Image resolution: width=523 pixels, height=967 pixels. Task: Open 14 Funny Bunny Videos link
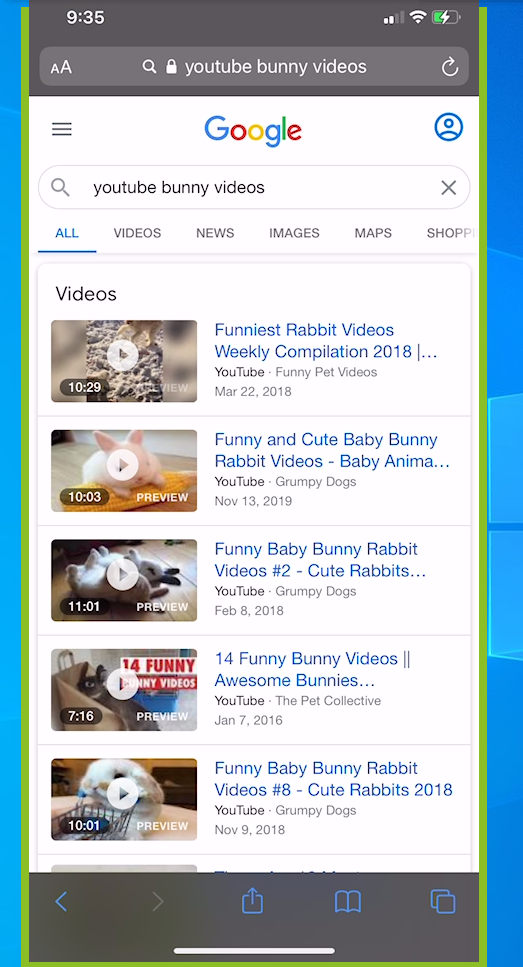click(x=312, y=669)
